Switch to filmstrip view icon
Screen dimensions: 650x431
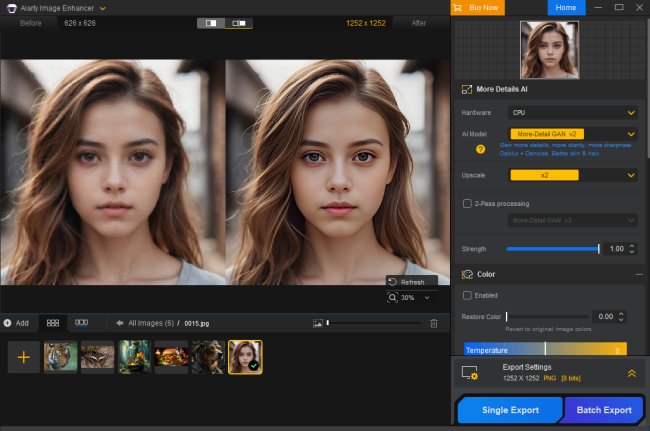[81, 323]
